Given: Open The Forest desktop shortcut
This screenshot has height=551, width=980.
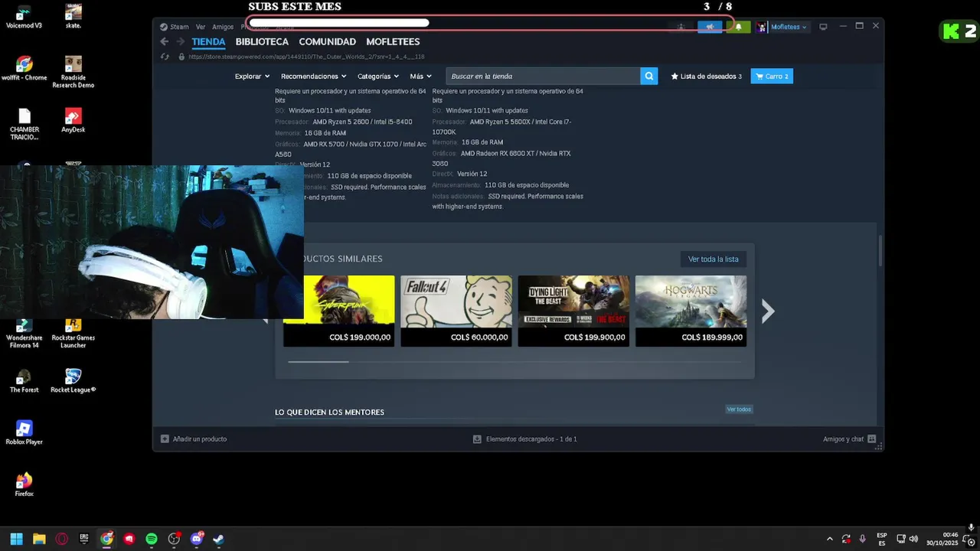Looking at the screenshot, I should point(24,381).
